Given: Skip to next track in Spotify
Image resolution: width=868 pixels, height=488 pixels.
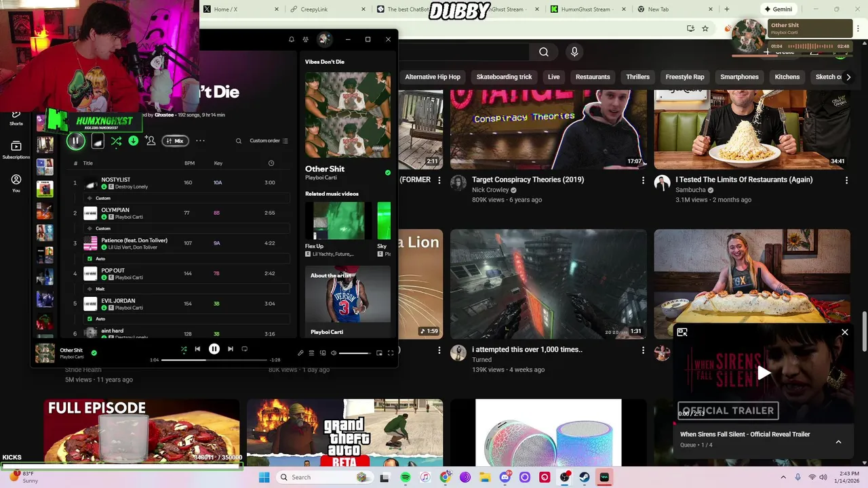Looking at the screenshot, I should (231, 349).
